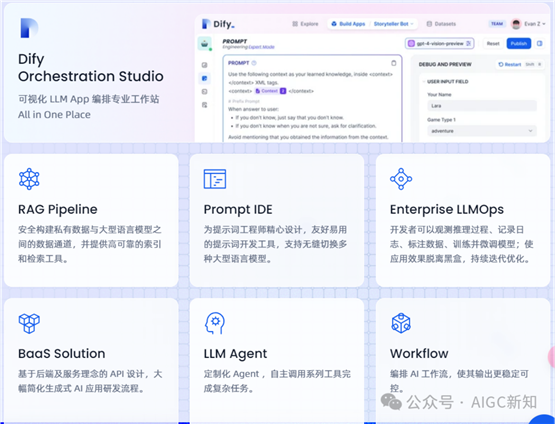Click the Enterprise LLMOps diamond node icon
This screenshot has height=424, width=555.
[401, 179]
